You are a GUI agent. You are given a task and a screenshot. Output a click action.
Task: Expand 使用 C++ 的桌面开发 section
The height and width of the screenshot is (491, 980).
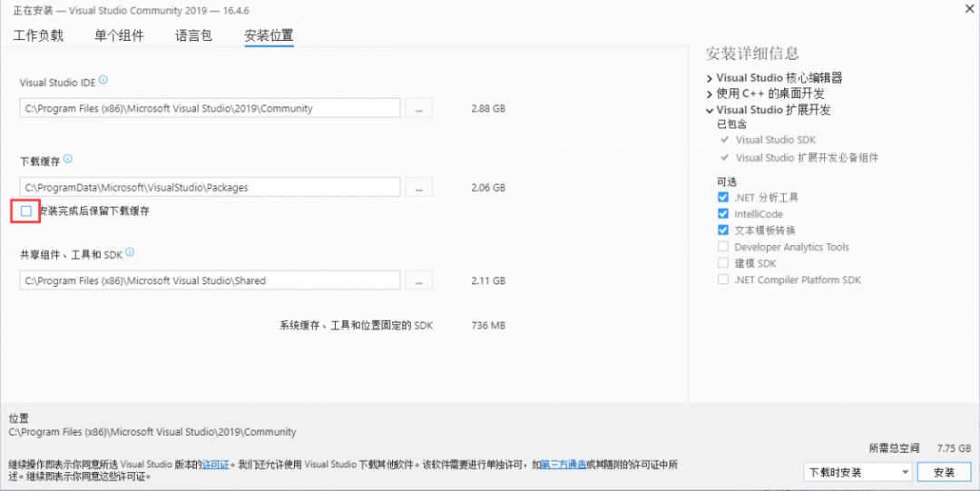710,94
